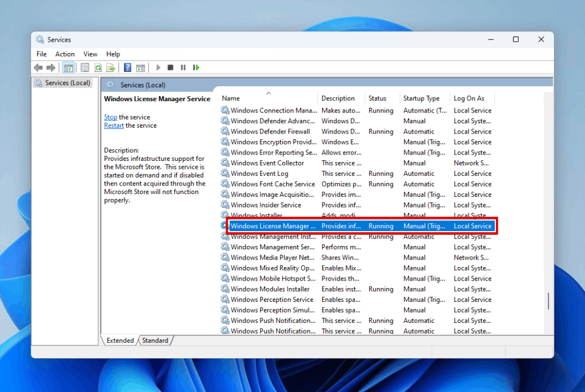Toggle the console tree visibility
This screenshot has width=585, height=392.
point(69,67)
